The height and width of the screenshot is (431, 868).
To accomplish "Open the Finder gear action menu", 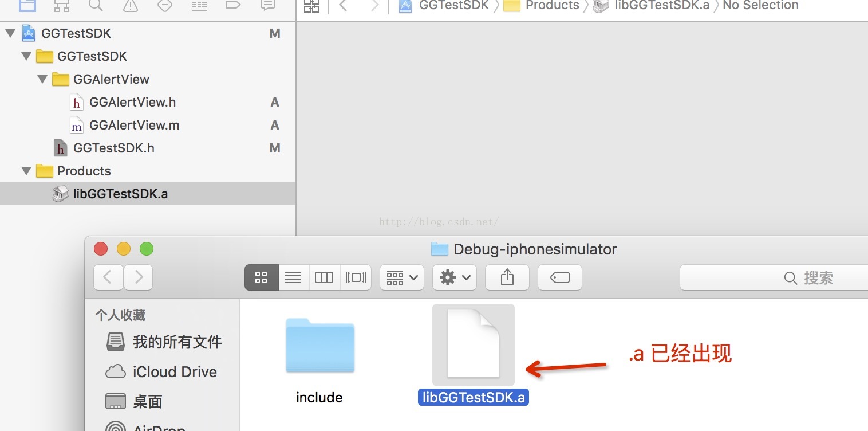I will (455, 278).
